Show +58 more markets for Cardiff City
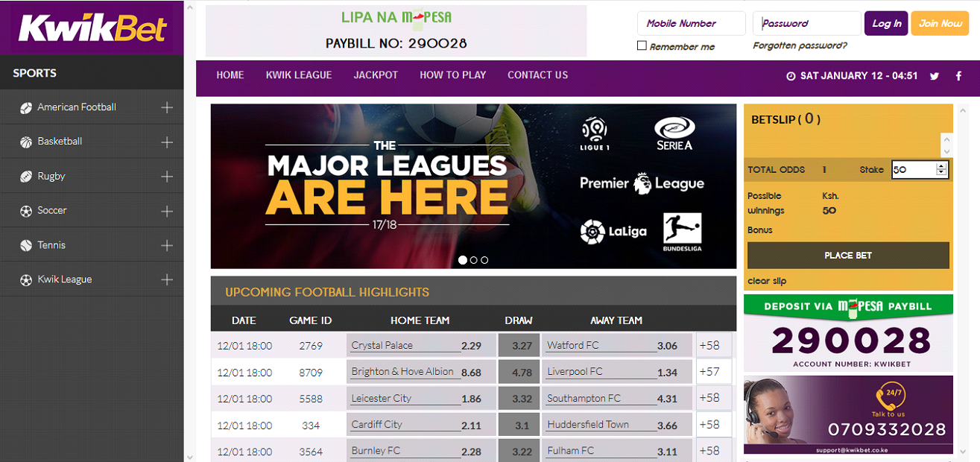The height and width of the screenshot is (462, 980). coord(713,424)
